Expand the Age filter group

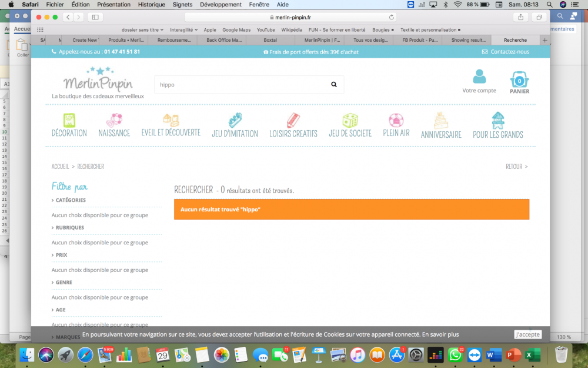pos(58,310)
